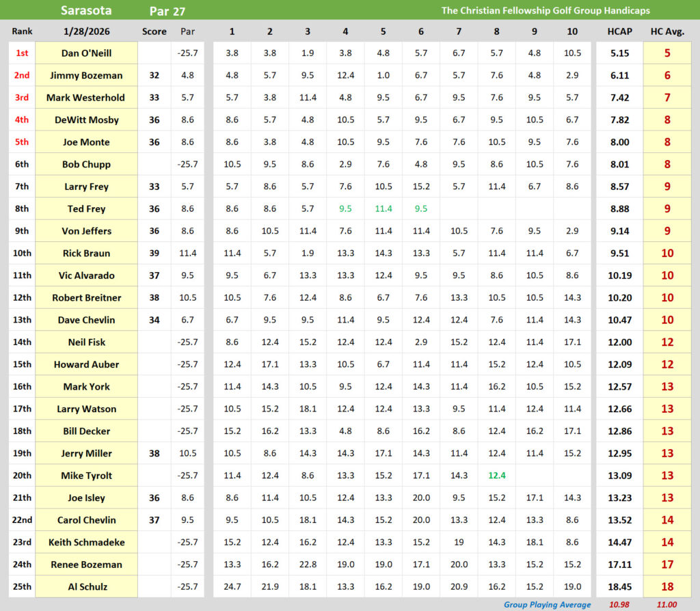Click Rick Braun's score of 39
The image size is (700, 611).
click(154, 254)
